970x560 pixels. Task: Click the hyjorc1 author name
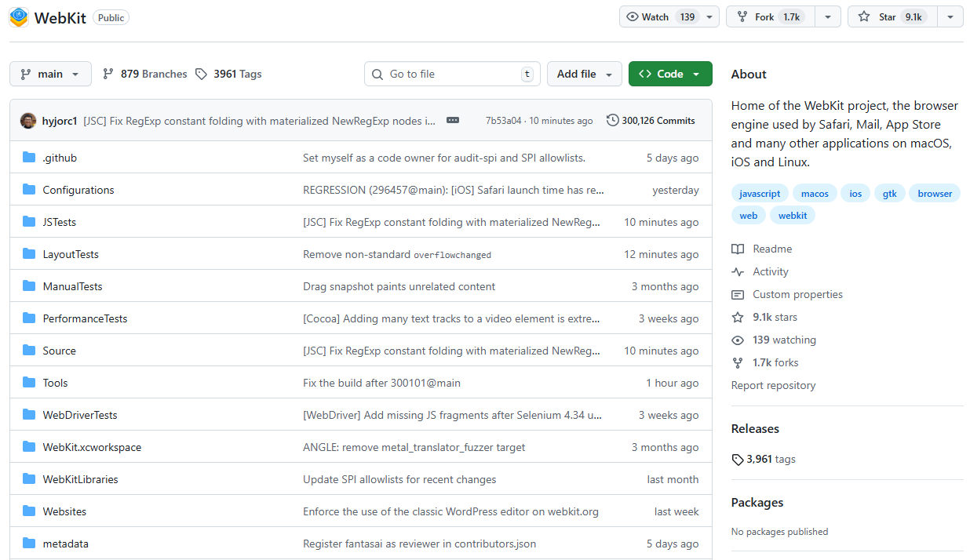(60, 121)
